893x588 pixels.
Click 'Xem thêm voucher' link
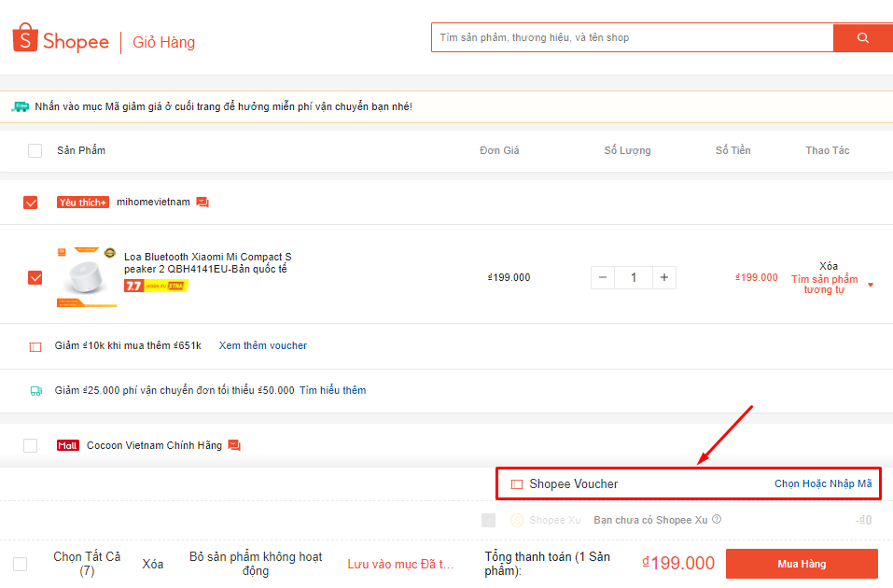(x=262, y=345)
